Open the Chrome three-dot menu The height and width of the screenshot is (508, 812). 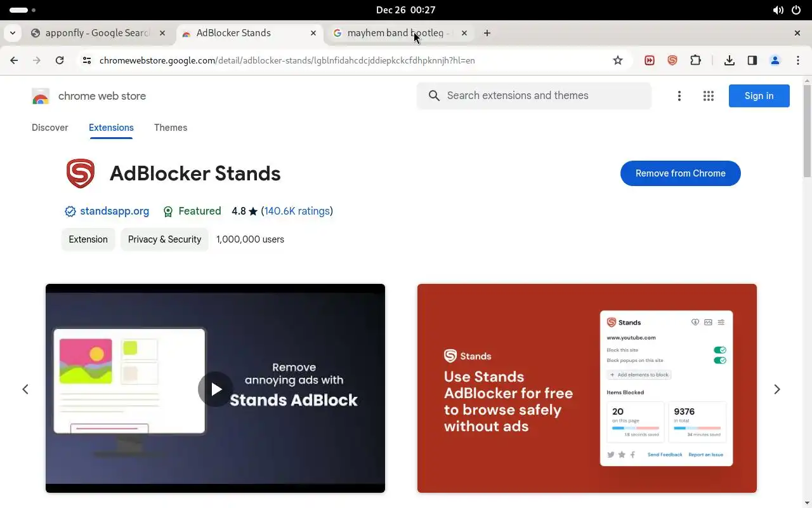(797, 60)
